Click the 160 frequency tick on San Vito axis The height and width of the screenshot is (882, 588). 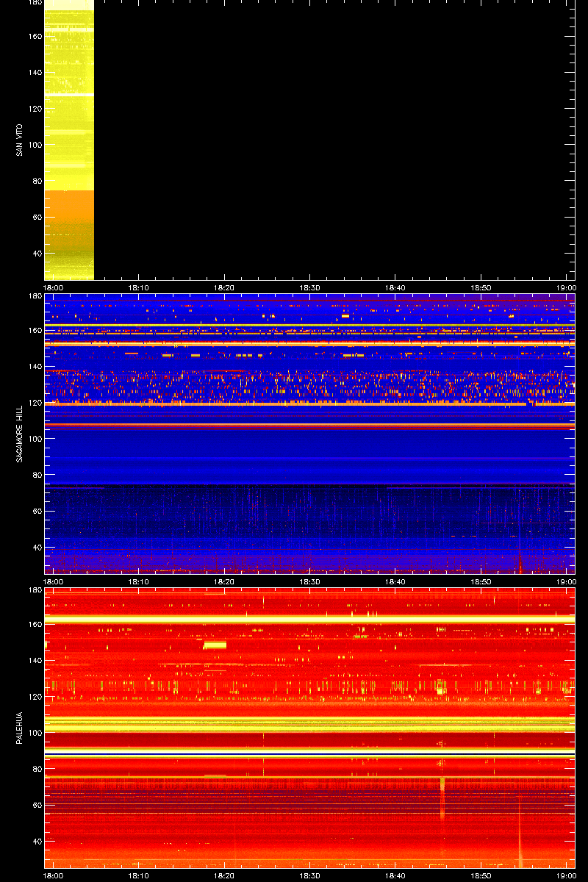(35, 37)
